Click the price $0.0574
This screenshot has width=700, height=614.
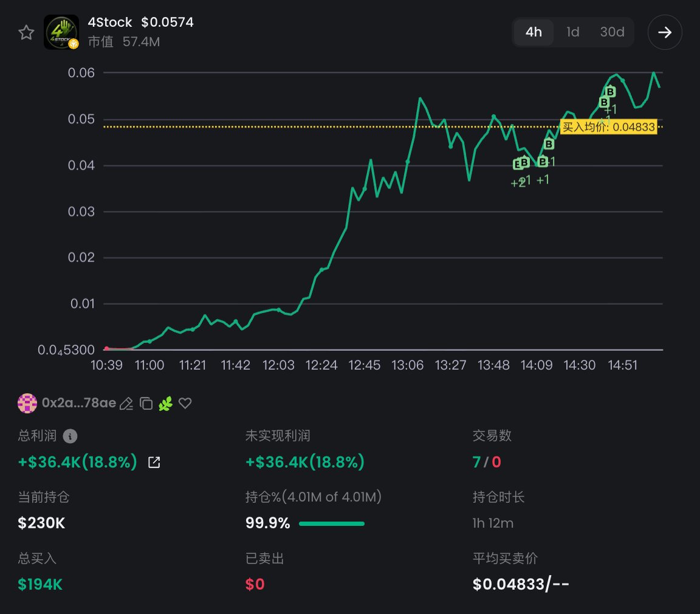coord(168,22)
